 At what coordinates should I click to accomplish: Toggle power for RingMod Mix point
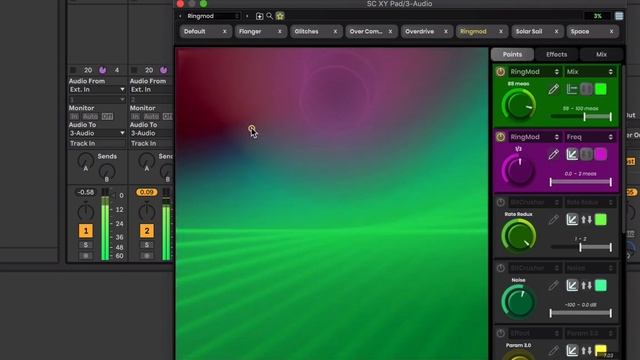[x=500, y=71]
